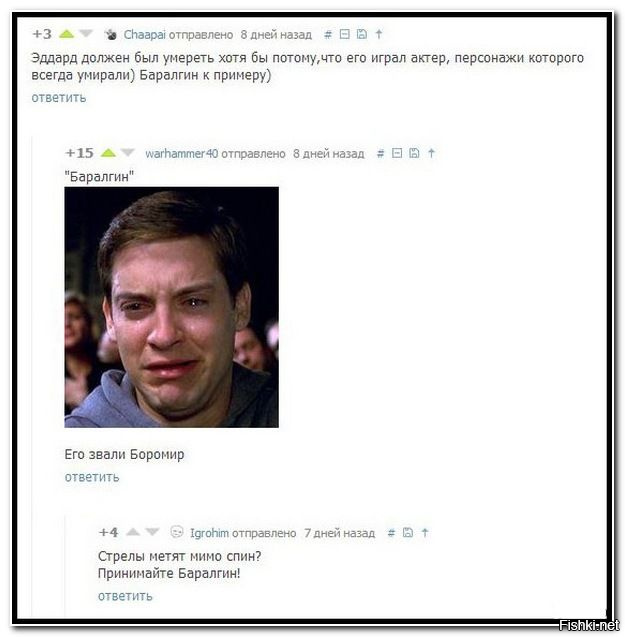625x637 pixels.
Task: Click the hash permalink icon on Chaapai's comment
Action: 328,35
